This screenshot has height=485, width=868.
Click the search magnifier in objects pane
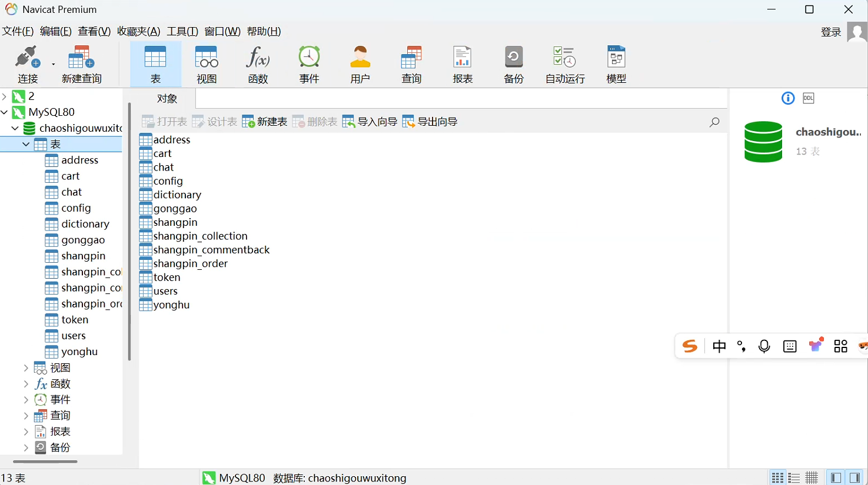(714, 122)
